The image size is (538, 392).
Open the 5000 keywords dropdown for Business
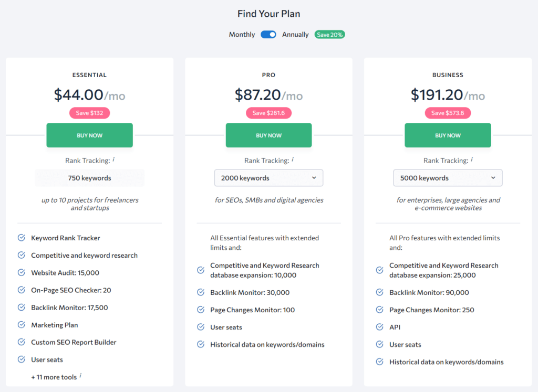pos(448,178)
